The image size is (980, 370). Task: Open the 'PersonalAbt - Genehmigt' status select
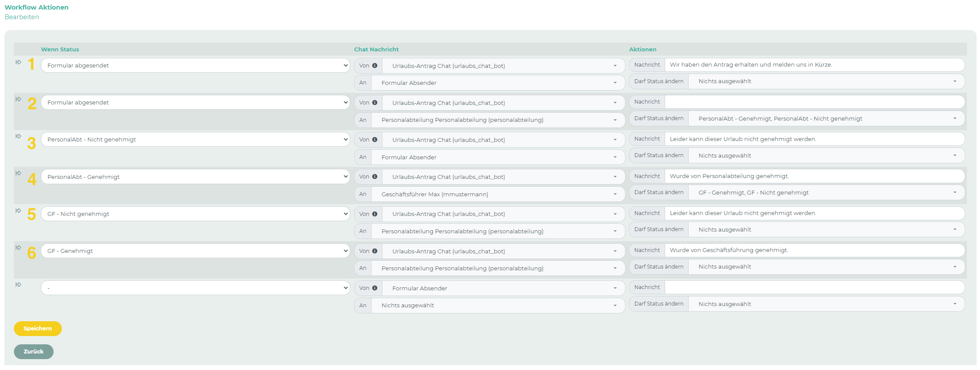(x=195, y=177)
